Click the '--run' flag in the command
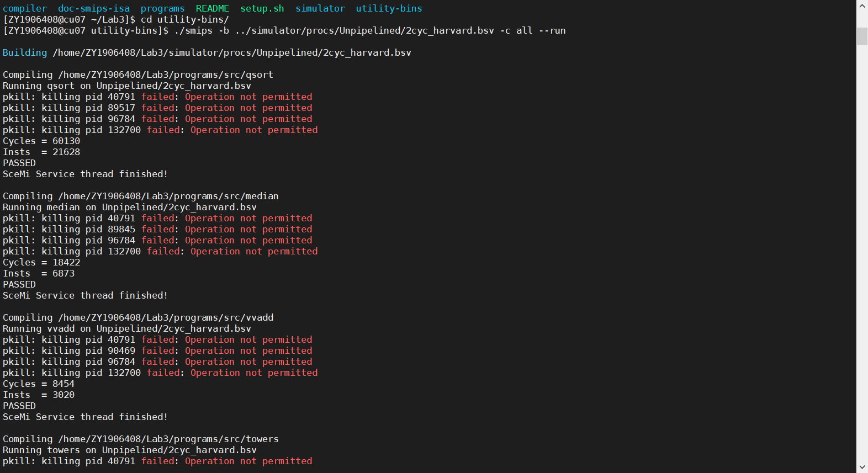The height and width of the screenshot is (473, 868). [x=552, y=30]
